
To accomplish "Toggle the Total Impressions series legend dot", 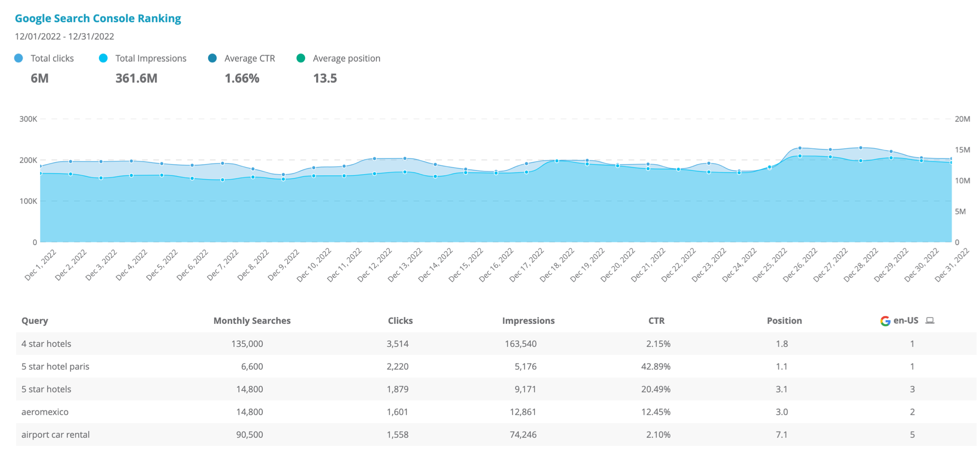I will pos(103,58).
